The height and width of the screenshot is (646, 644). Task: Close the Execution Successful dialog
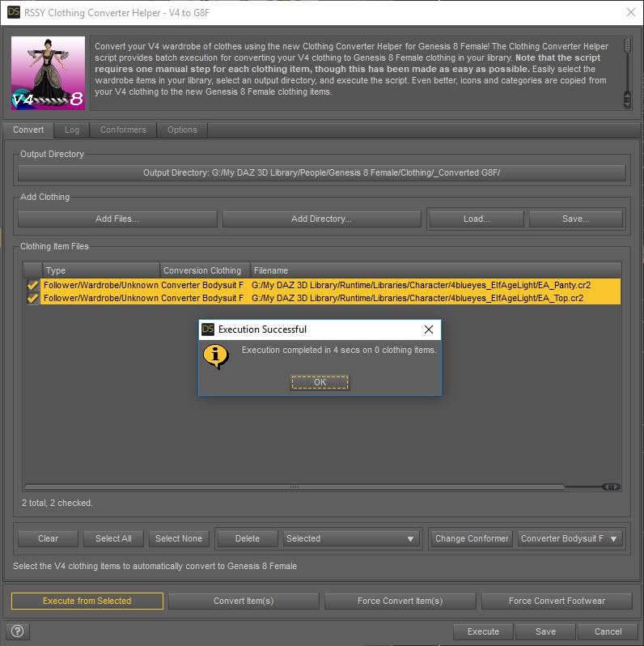tap(429, 329)
